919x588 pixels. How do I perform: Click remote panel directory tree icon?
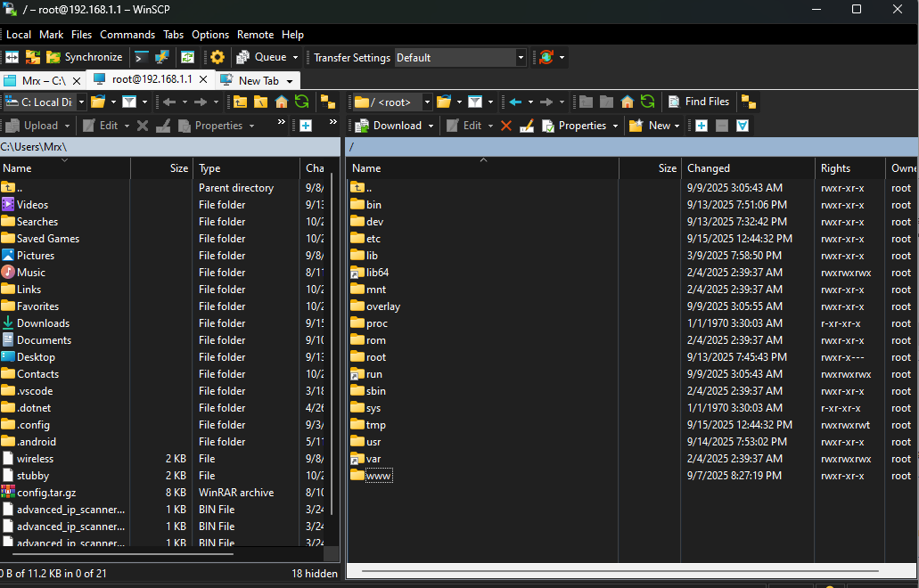(749, 102)
